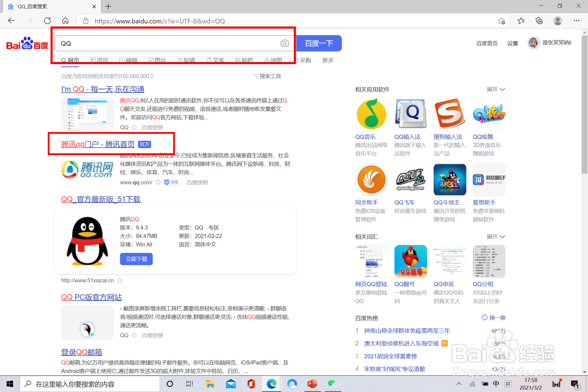Switch to the 知道 tab
Viewport: 588px width, 392px height.
[x=186, y=60]
